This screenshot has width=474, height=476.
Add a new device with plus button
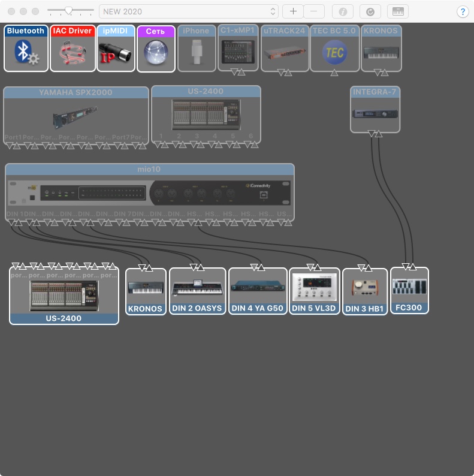293,11
